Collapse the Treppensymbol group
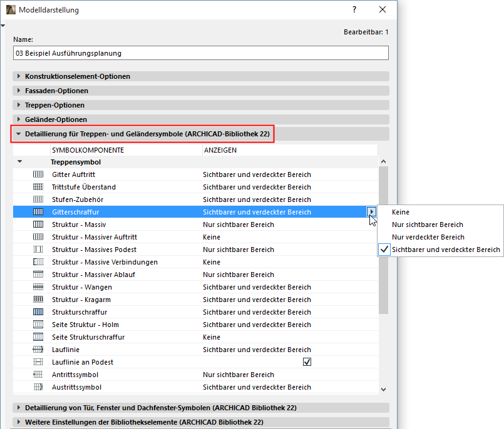 click(x=20, y=162)
